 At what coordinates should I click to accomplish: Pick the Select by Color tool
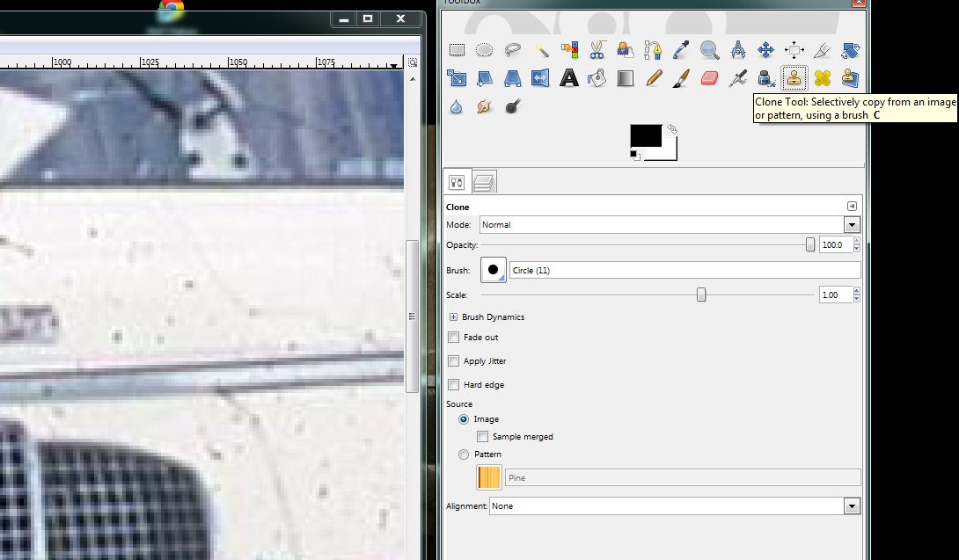pos(569,50)
